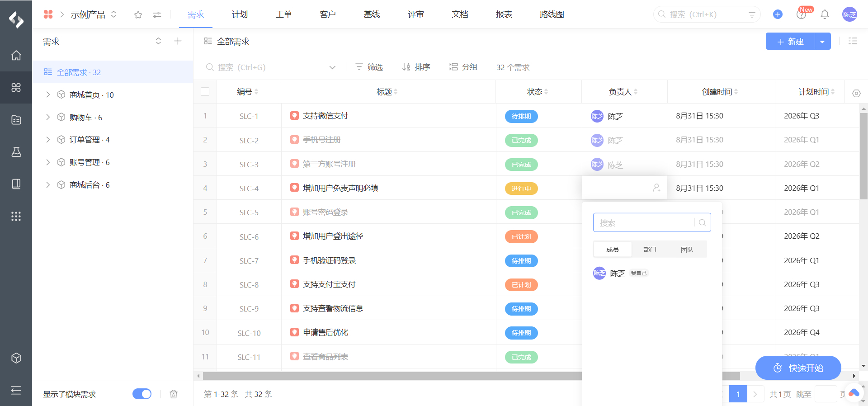Open the flask test icon in sidebar
Image resolution: width=868 pixels, height=406 pixels.
16,152
